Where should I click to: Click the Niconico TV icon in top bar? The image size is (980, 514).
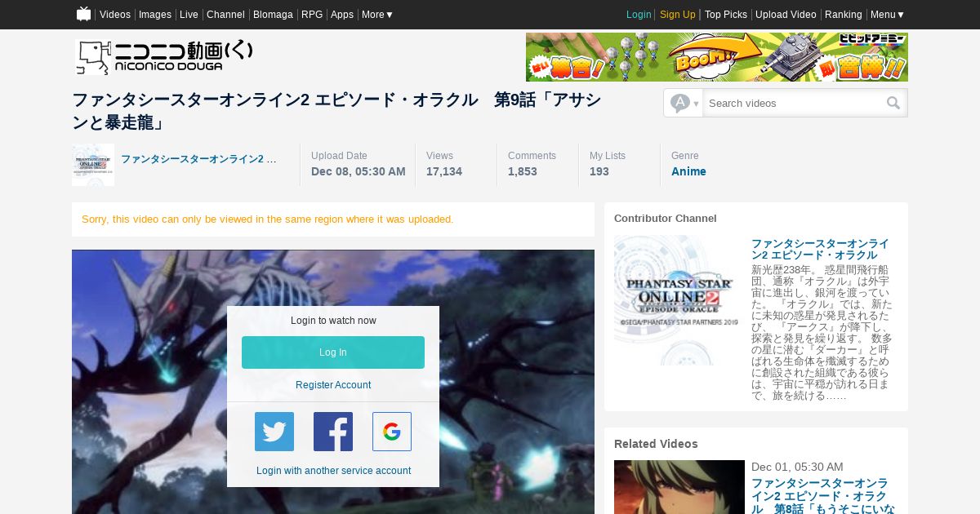[83, 14]
